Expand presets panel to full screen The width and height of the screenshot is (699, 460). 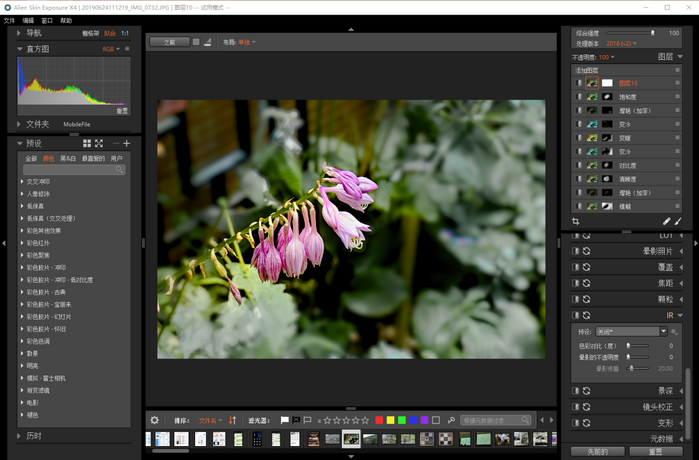99,144
